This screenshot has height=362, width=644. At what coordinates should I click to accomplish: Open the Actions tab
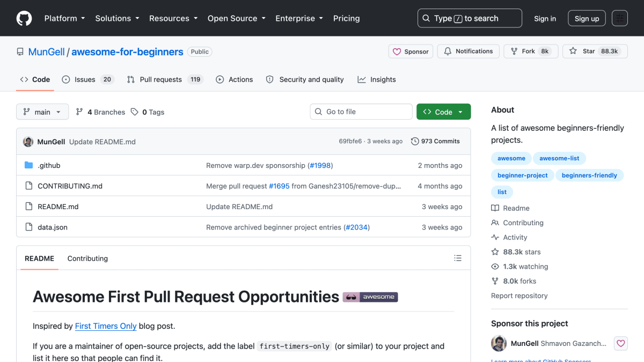tap(234, 79)
